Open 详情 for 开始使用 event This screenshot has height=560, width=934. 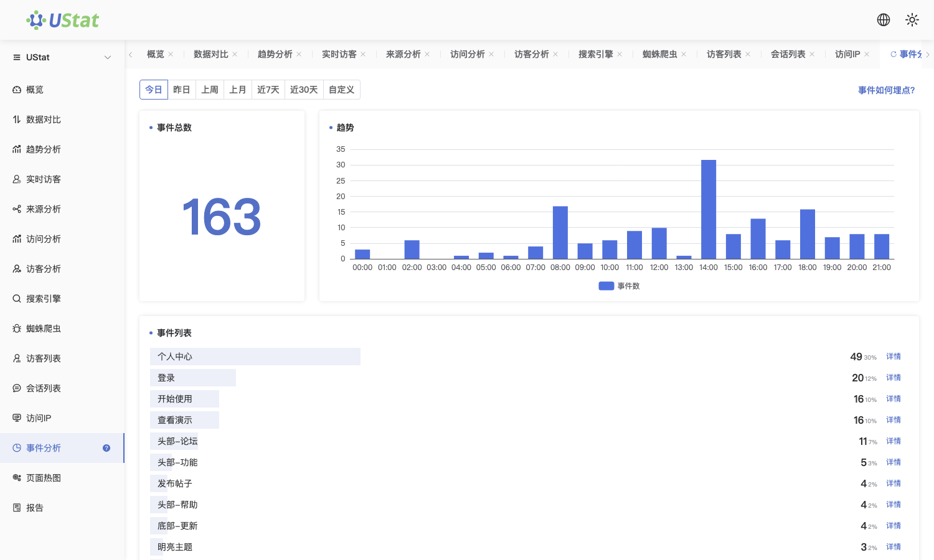894,399
